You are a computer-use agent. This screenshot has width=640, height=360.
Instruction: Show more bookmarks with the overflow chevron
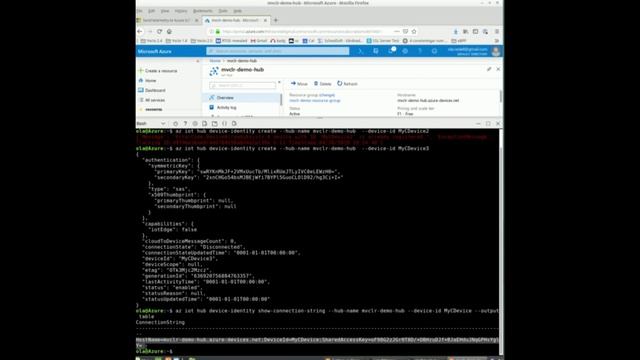(x=497, y=41)
